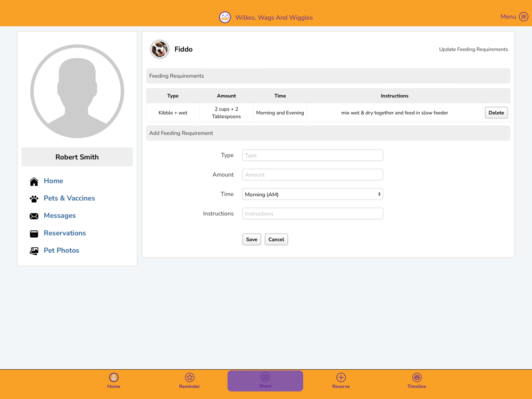The image size is (532, 399).
Task: Open the Messages link
Action: tap(60, 215)
